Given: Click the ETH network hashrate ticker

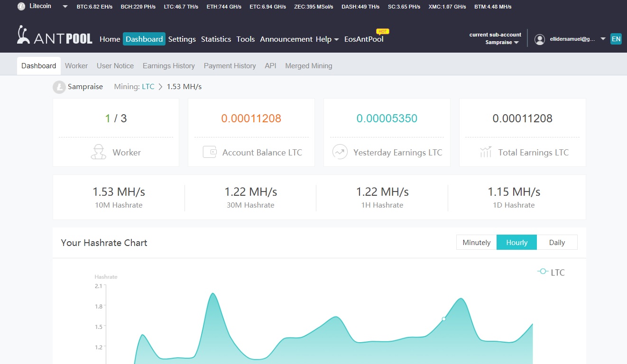Looking at the screenshot, I should pyautogui.click(x=224, y=7).
